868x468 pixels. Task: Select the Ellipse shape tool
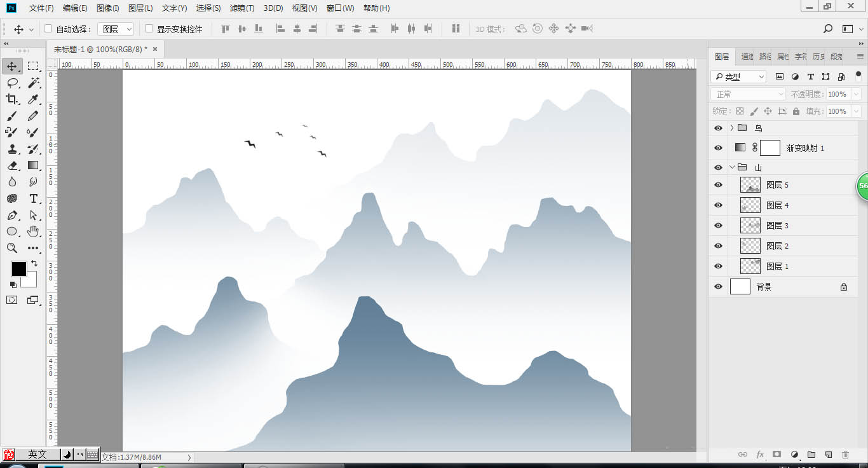(x=12, y=231)
